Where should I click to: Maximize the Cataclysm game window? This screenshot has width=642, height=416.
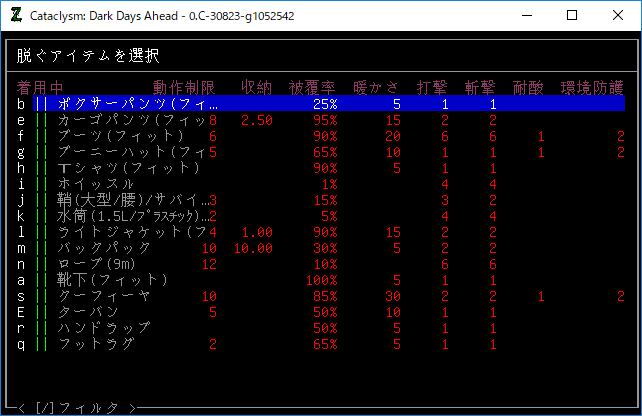[x=572, y=15]
